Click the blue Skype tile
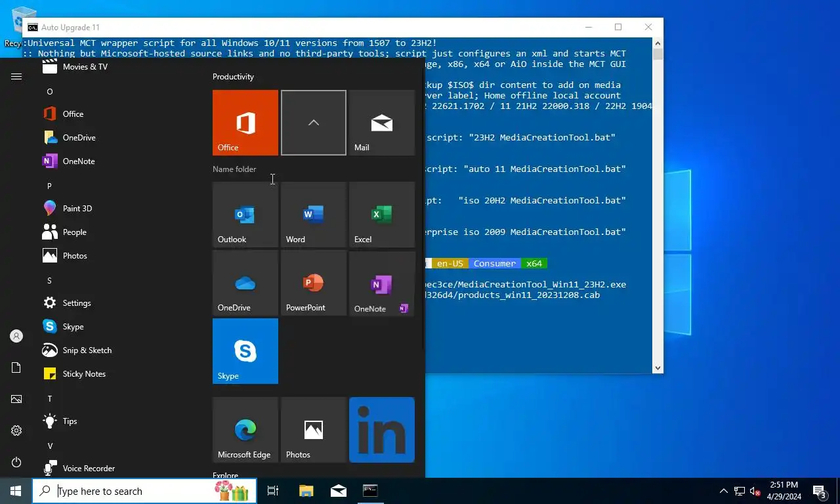 tap(245, 351)
